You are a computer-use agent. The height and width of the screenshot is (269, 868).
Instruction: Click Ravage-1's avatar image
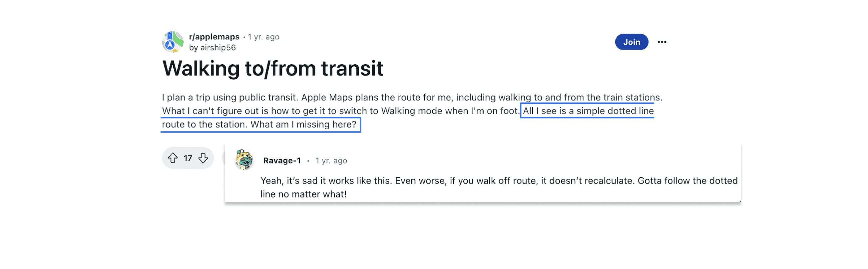pyautogui.click(x=244, y=159)
